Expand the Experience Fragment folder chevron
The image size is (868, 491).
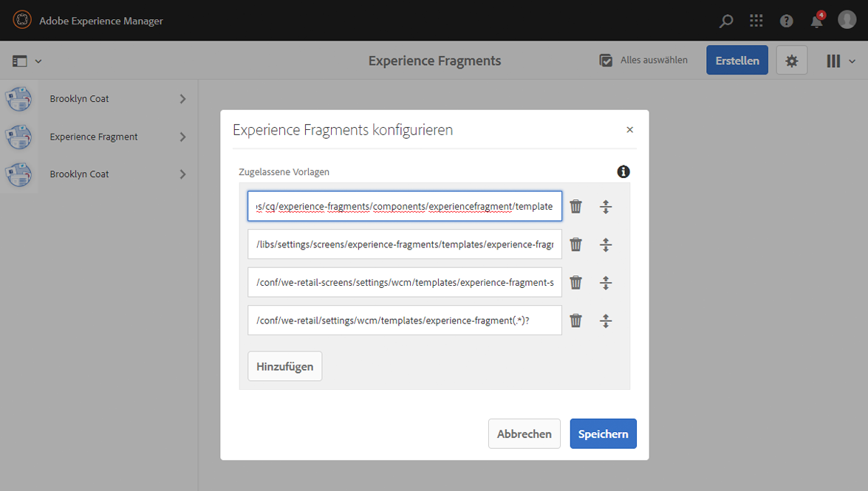click(x=182, y=137)
